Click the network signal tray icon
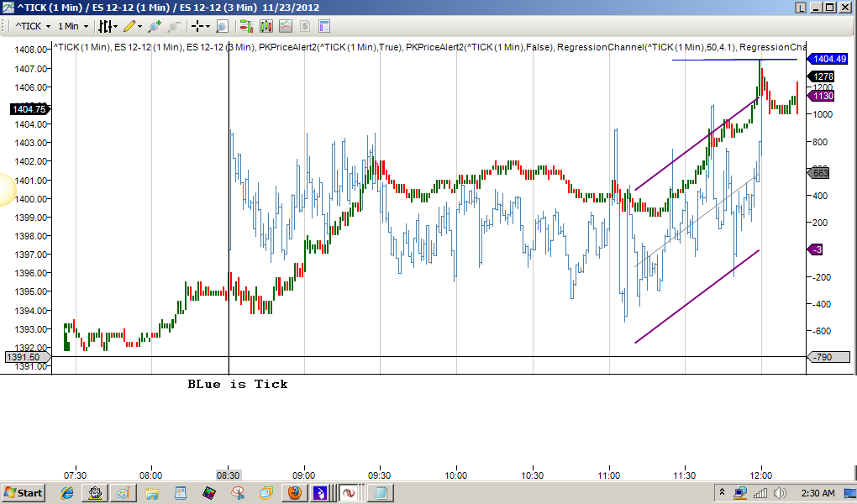The height and width of the screenshot is (504, 857). tap(760, 493)
